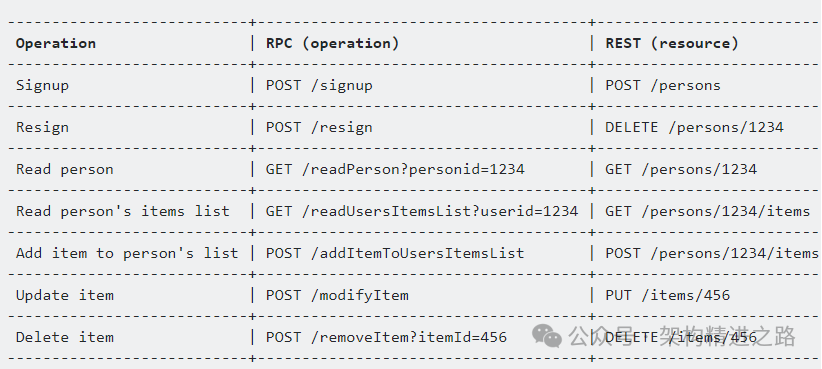The width and height of the screenshot is (822, 369).
Task: Click POST /signup in RPC column
Action: click(319, 85)
